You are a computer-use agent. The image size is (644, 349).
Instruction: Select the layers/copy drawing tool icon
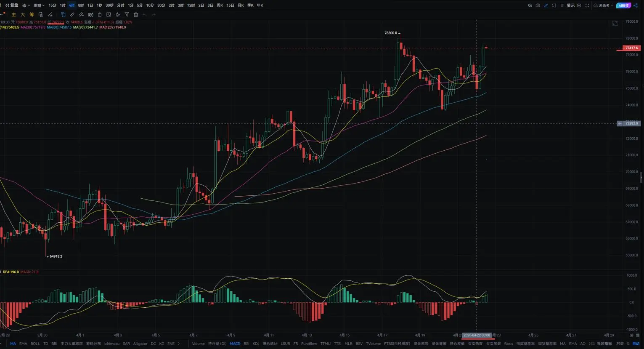click(x=63, y=15)
